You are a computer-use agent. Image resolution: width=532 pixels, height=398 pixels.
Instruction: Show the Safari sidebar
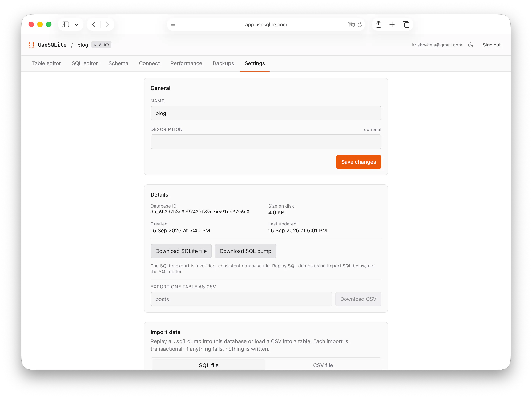pos(65,24)
